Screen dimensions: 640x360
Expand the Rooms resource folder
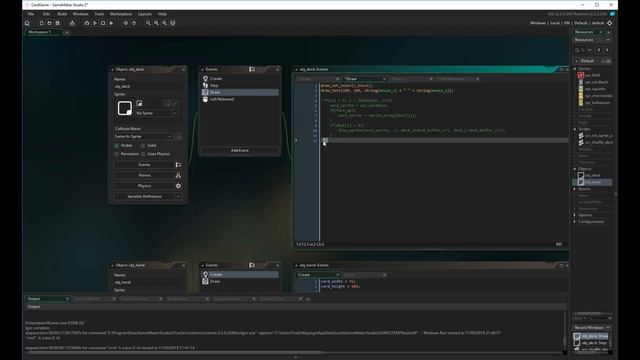click(575, 189)
